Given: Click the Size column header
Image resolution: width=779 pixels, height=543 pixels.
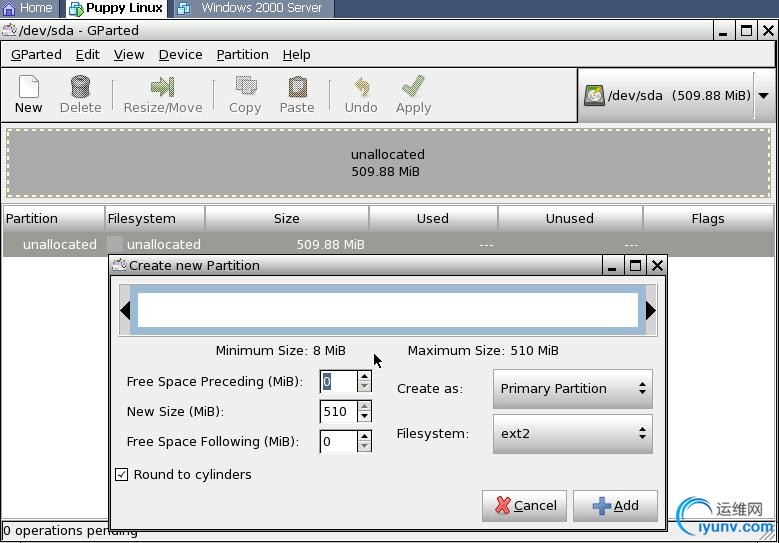Looking at the screenshot, I should (x=287, y=219).
